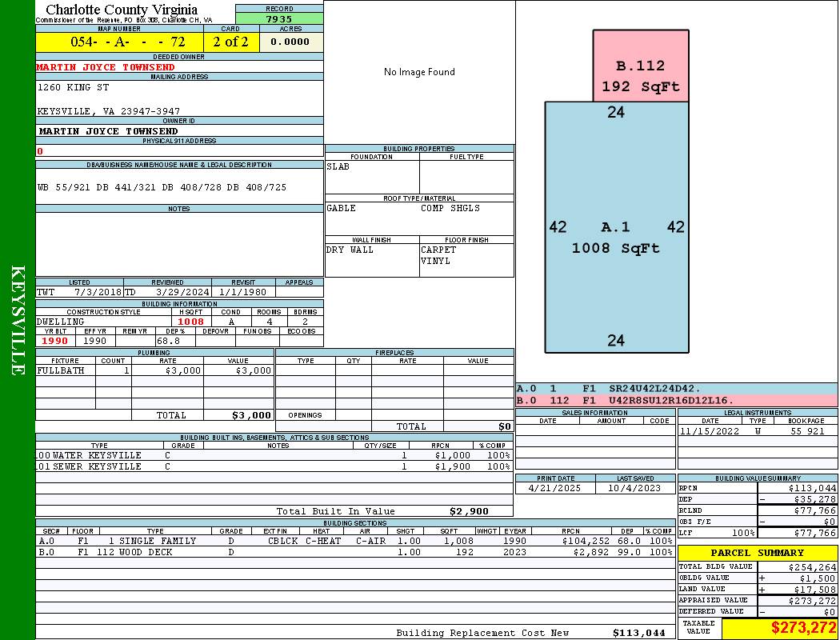This screenshot has height=640, width=840.
Task: Click the card 2 of 2 indicator
Action: pos(231,42)
